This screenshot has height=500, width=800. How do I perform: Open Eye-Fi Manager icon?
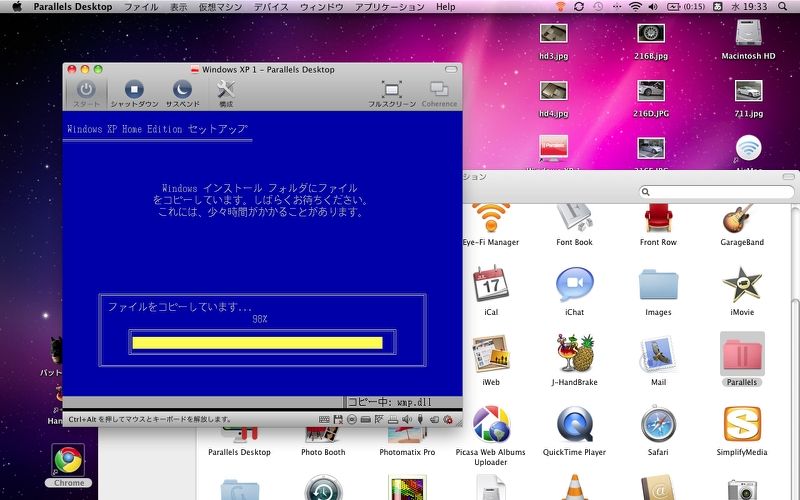pos(491,218)
